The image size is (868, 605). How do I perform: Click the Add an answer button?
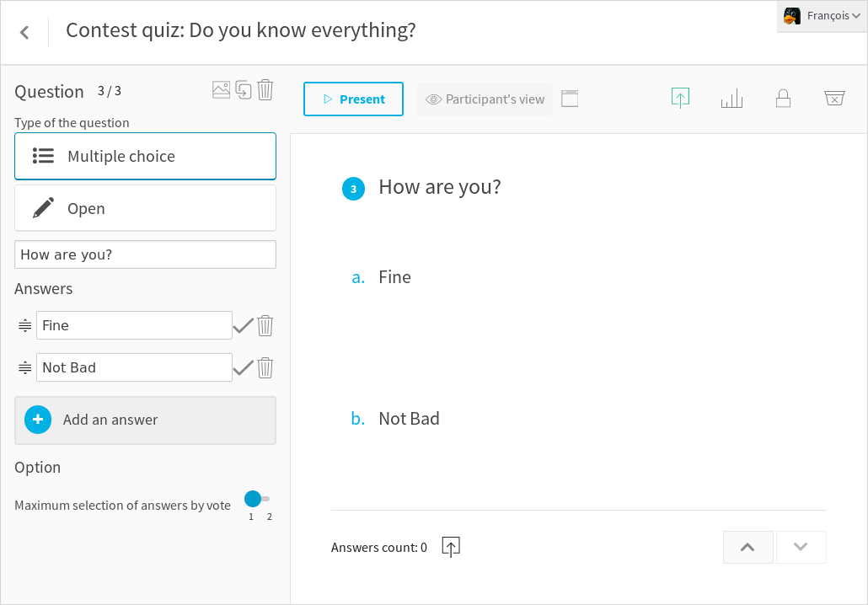pos(145,420)
